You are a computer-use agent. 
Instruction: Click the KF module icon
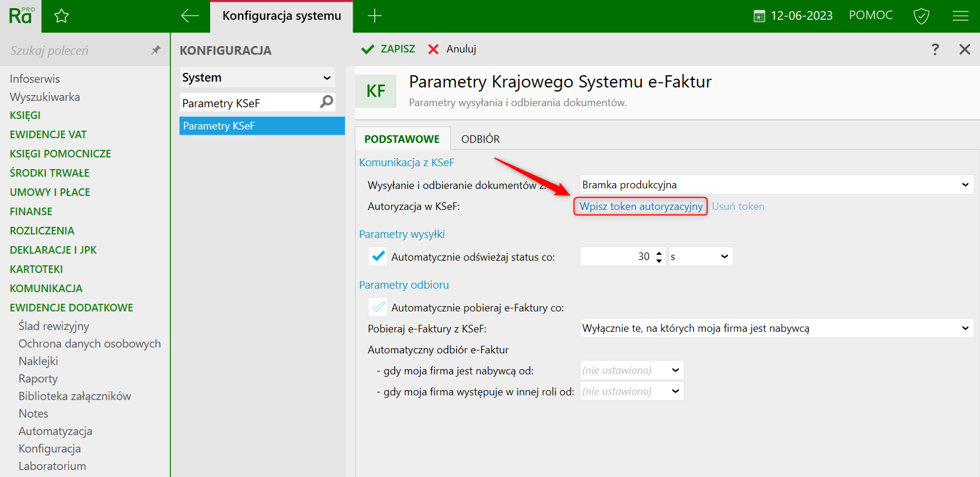(x=376, y=91)
